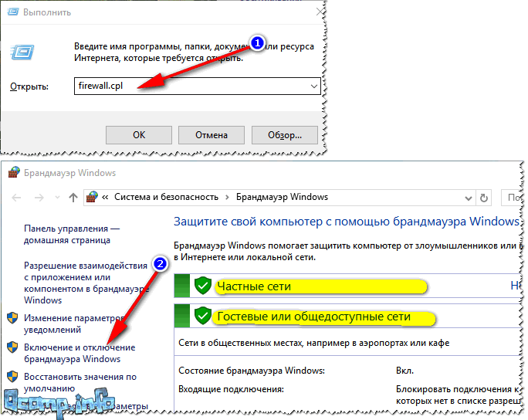Open the address bar history dropdown
Viewport: 528px width, 420px height.
click(468, 198)
